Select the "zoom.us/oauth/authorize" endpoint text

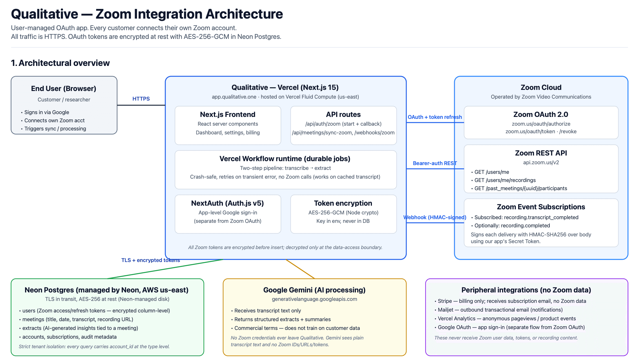click(x=541, y=124)
